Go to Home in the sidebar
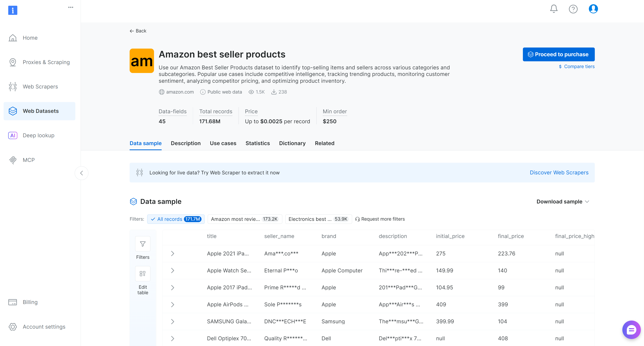644x346 pixels. 30,38
